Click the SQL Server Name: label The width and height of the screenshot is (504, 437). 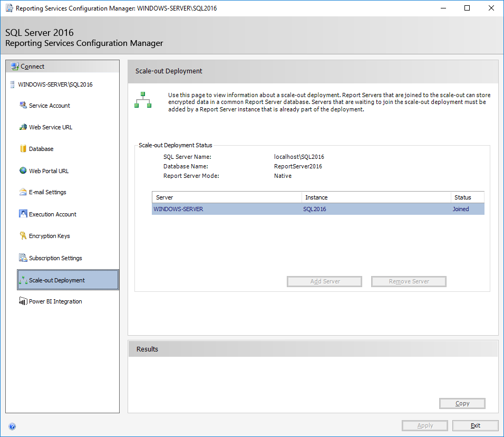[x=187, y=157]
